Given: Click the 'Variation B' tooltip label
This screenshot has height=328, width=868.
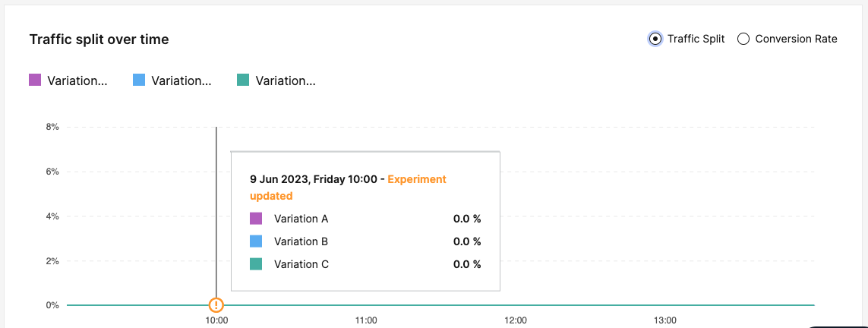Looking at the screenshot, I should pyautogui.click(x=301, y=241).
